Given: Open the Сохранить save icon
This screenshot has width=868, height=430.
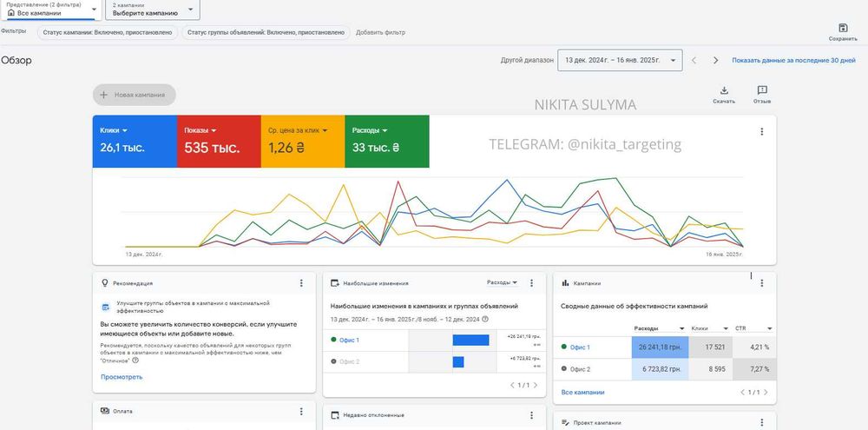Looking at the screenshot, I should coord(843,29).
